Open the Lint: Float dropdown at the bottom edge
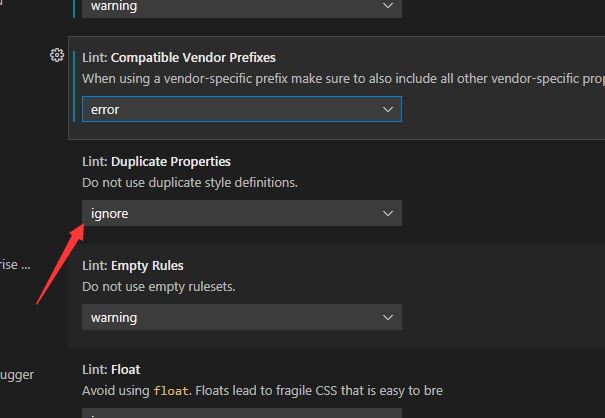The image size is (605, 418). [x=240, y=413]
